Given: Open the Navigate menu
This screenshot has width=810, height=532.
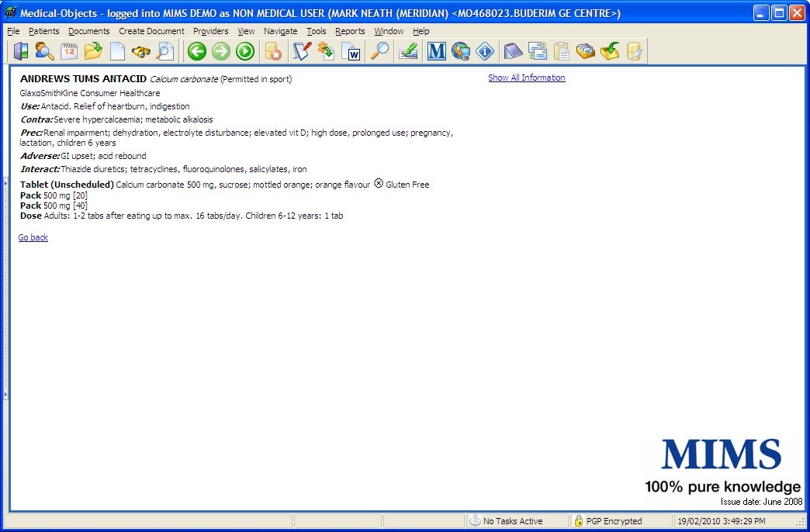Looking at the screenshot, I should [281, 31].
